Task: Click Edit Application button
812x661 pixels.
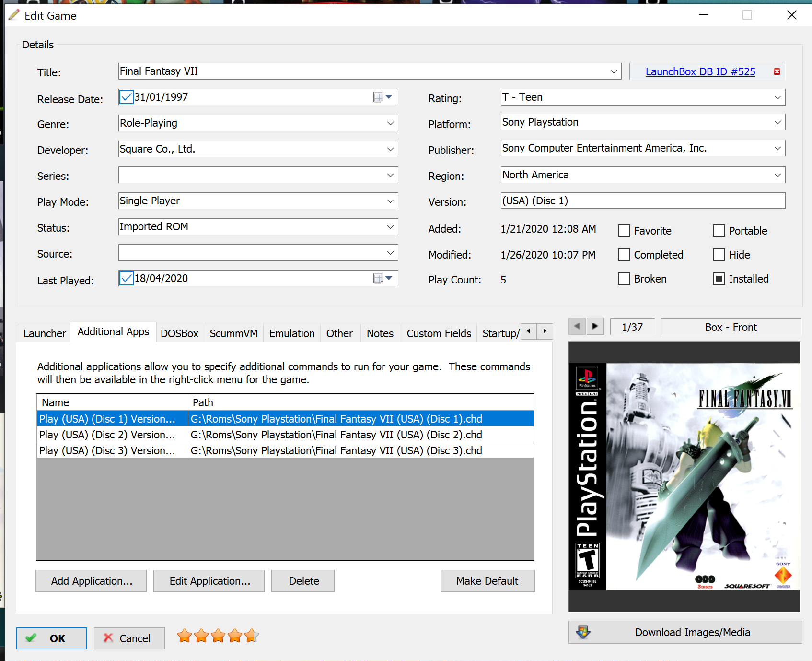Action: (x=209, y=581)
